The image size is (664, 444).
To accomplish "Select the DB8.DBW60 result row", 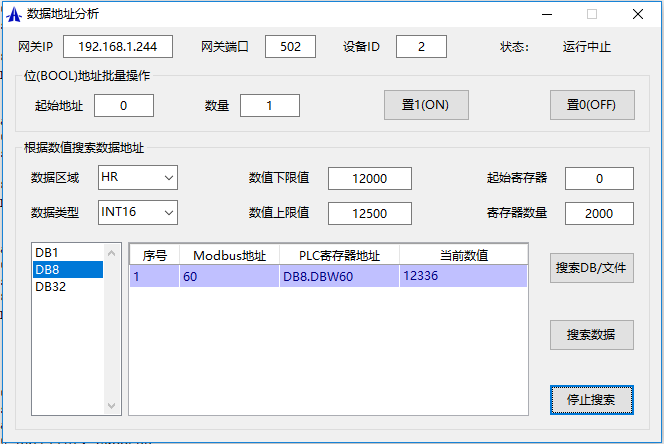I will [327, 277].
